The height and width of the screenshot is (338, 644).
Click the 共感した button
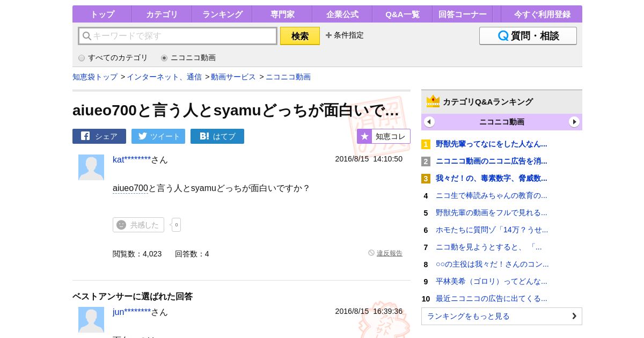(138, 225)
